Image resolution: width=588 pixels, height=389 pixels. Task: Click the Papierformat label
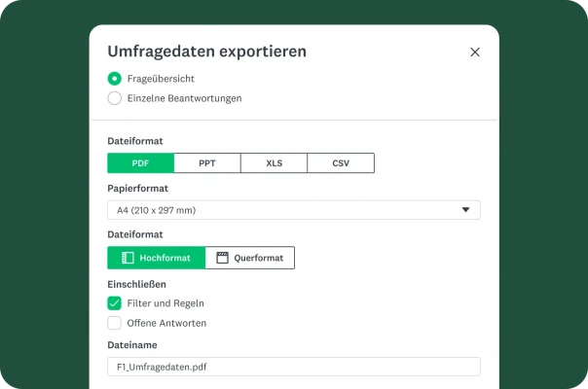click(x=137, y=188)
